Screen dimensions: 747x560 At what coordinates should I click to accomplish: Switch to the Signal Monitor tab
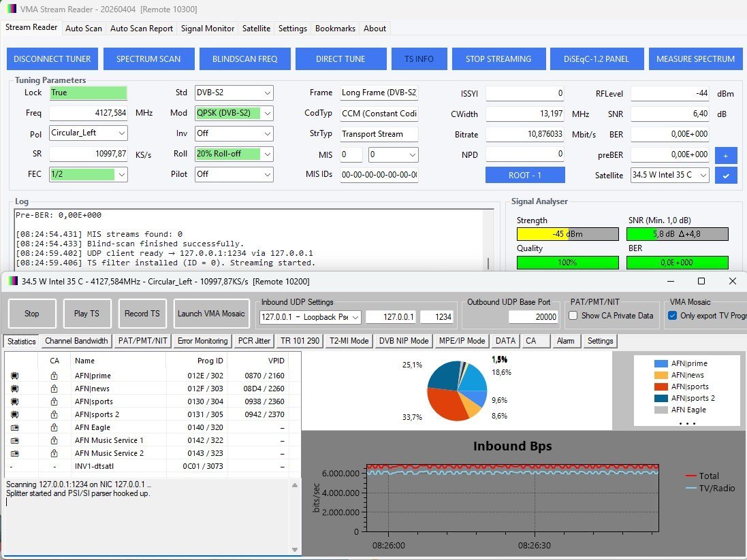pos(208,29)
